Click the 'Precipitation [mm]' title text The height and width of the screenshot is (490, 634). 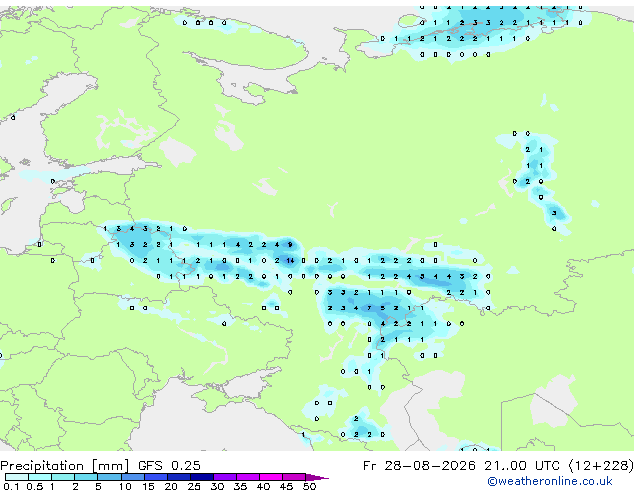pos(65,466)
